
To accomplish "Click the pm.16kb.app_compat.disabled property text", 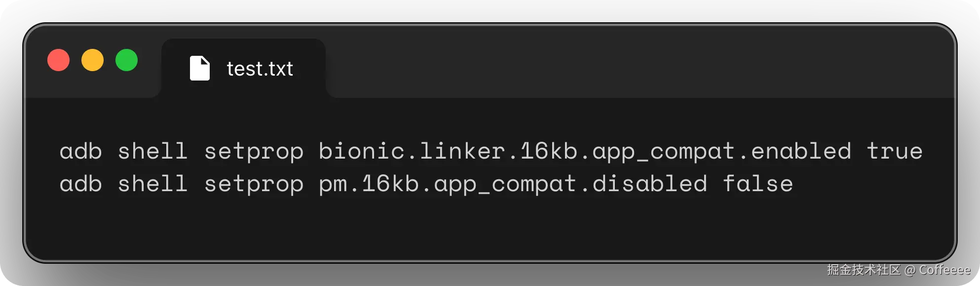I will [x=513, y=184].
